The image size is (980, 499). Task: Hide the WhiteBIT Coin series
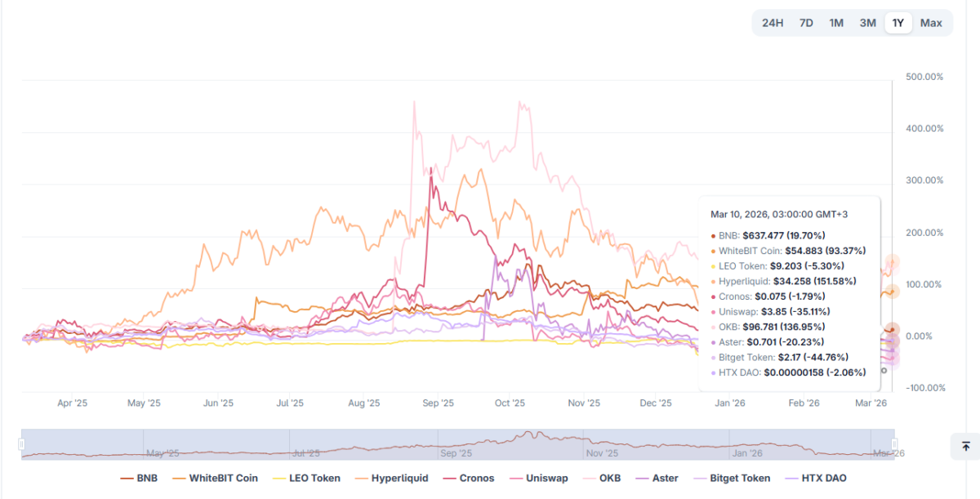pos(215,479)
